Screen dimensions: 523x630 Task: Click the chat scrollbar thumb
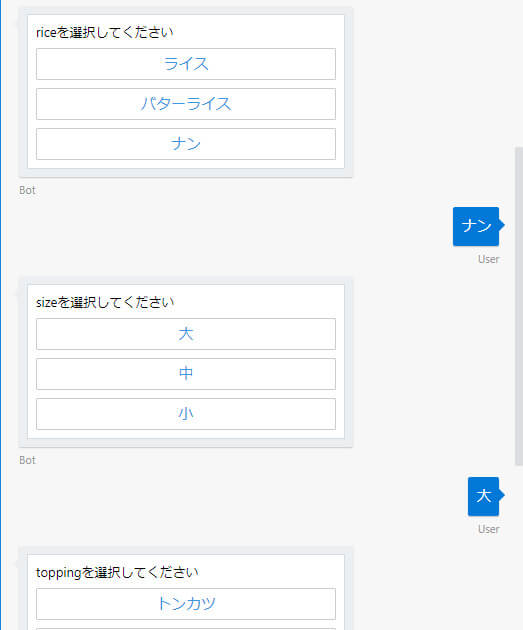point(519,306)
